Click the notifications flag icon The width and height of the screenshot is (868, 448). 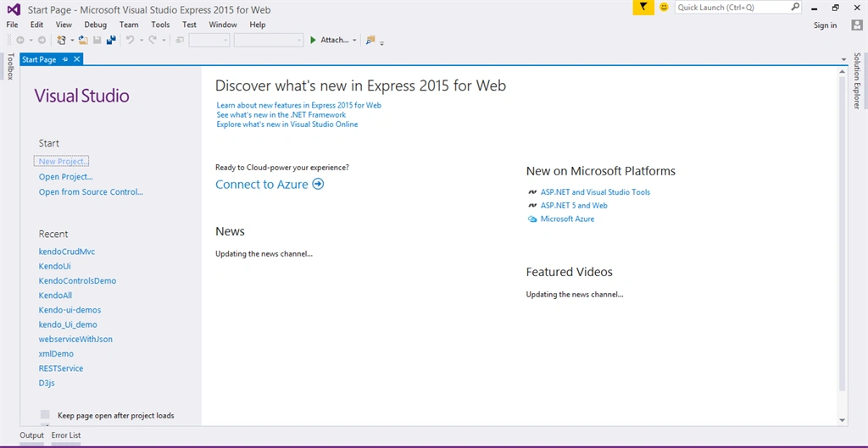click(x=643, y=8)
